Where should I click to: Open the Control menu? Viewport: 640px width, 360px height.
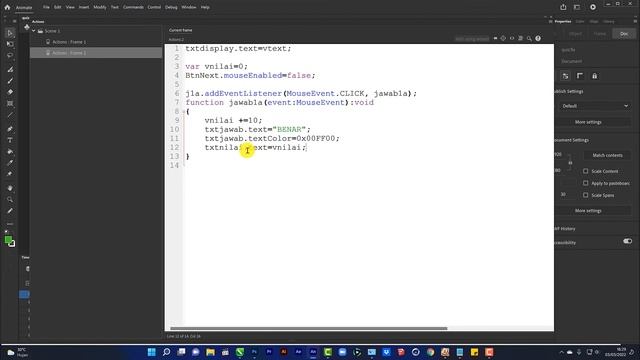pos(154,7)
